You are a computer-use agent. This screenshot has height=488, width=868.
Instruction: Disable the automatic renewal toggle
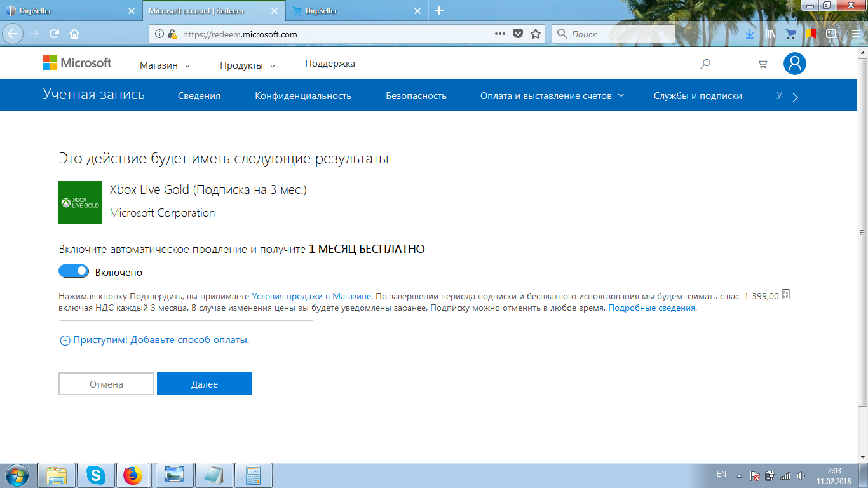[x=74, y=271]
